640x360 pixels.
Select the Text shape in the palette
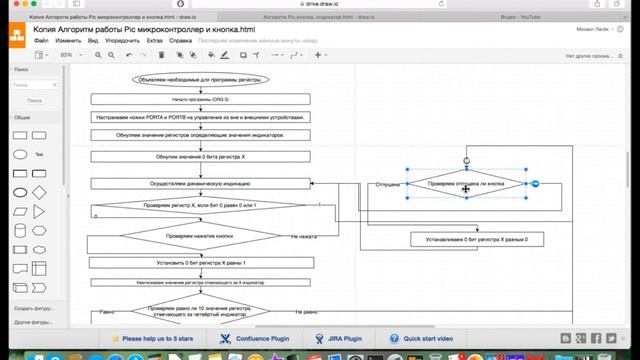39,154
